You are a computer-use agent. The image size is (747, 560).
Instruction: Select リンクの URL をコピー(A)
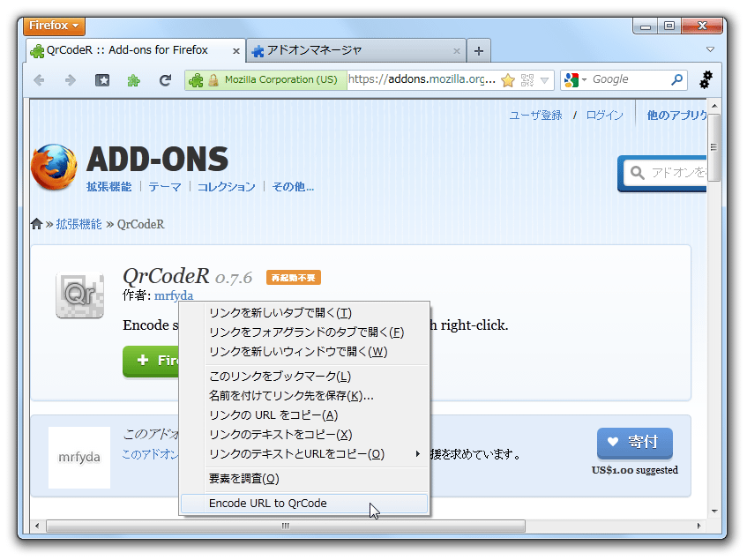[x=304, y=415]
